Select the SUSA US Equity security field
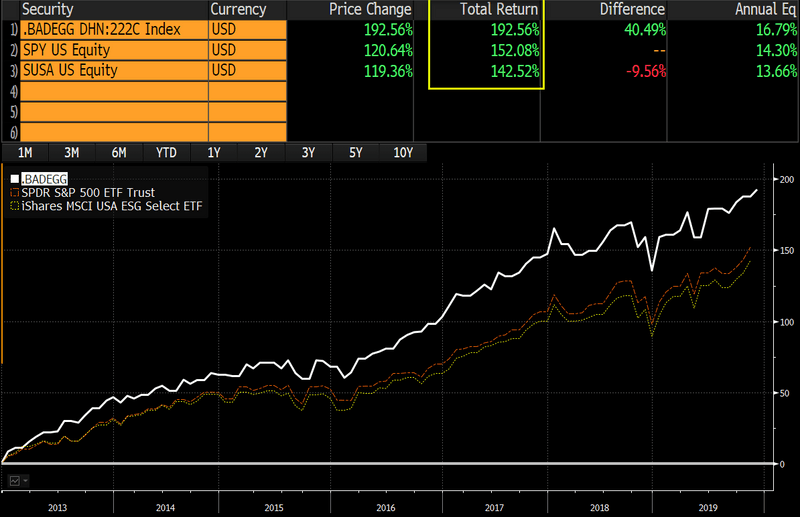800x517 pixels. click(x=113, y=70)
